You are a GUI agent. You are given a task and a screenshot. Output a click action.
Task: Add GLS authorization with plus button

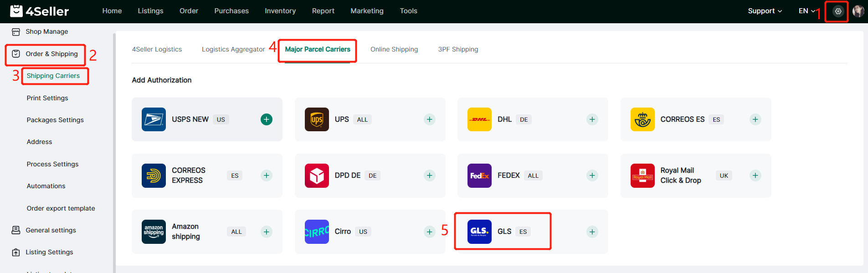[x=592, y=232]
